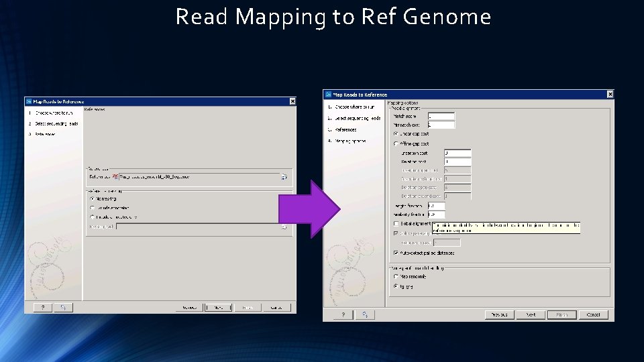The height and width of the screenshot is (362, 644).
Task: Select the Affine gap cost option
Action: coord(396,143)
